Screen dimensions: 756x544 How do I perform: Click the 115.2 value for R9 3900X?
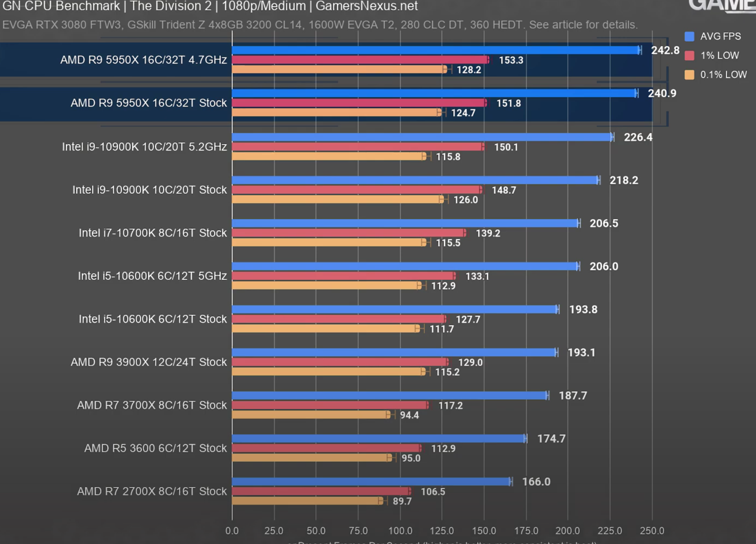447,372
